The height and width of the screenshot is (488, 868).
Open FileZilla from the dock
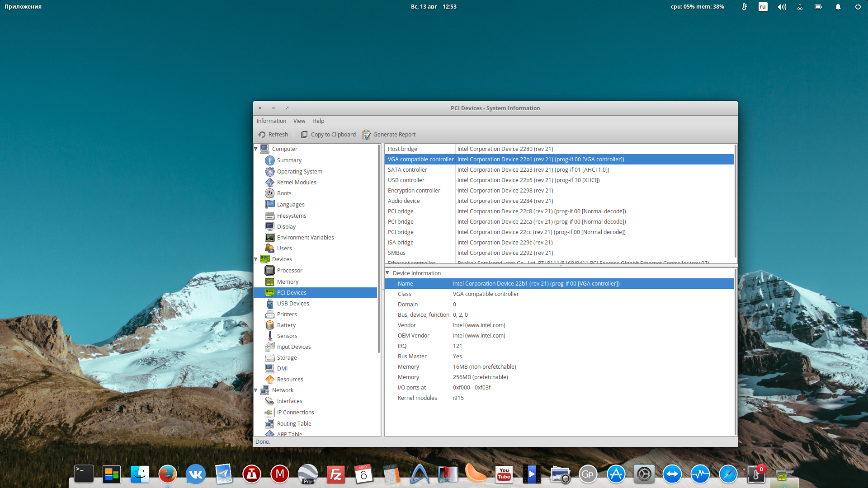coord(335,474)
